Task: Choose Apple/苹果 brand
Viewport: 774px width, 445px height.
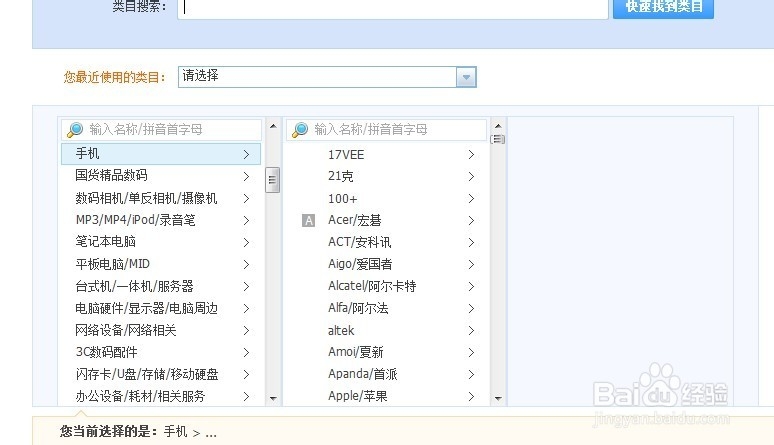Action: [386, 396]
